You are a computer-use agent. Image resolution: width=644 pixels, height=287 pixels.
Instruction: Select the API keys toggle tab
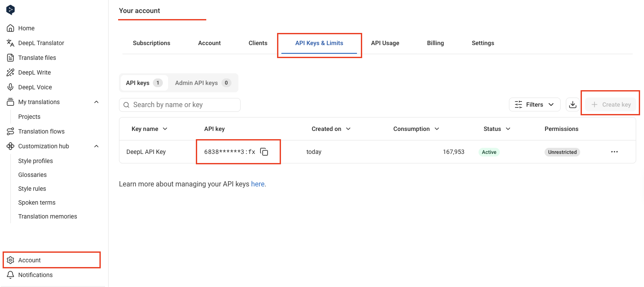tap(144, 83)
